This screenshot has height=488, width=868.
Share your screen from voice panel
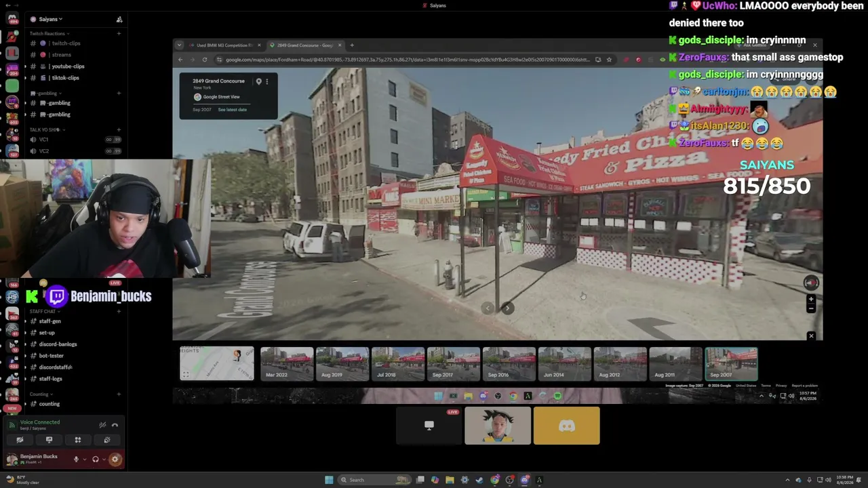(x=49, y=440)
